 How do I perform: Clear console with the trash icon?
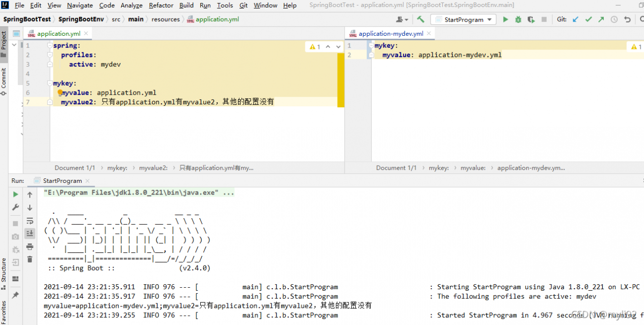pos(30,259)
